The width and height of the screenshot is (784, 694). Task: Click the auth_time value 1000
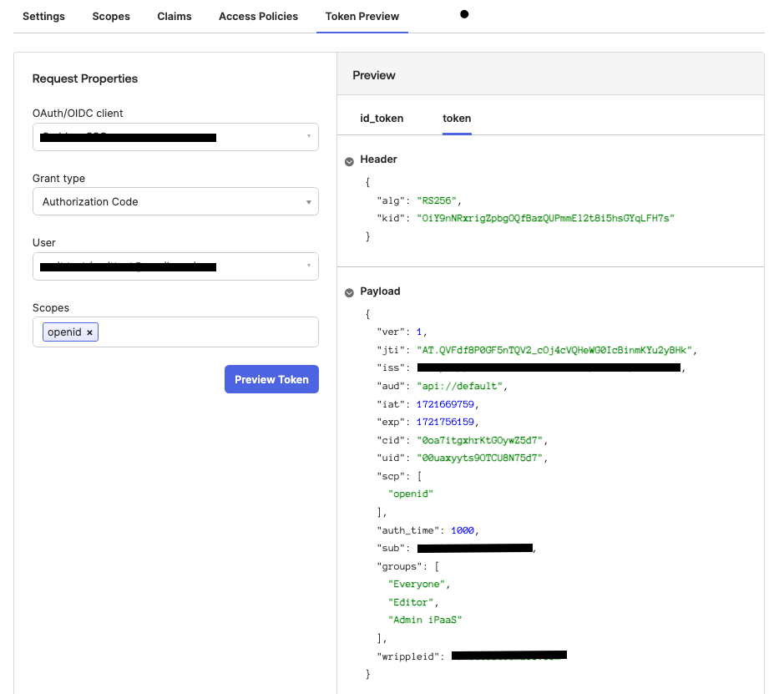[463, 530]
